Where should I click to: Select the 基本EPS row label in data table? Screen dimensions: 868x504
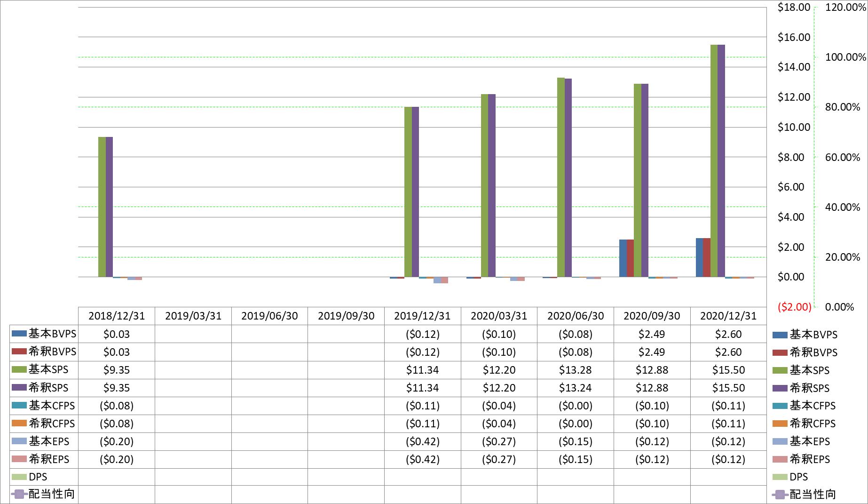click(x=49, y=441)
